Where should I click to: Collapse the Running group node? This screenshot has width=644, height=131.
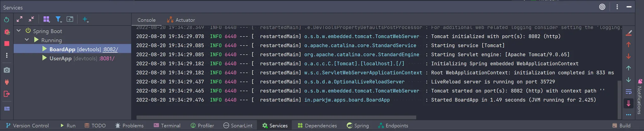click(27, 40)
